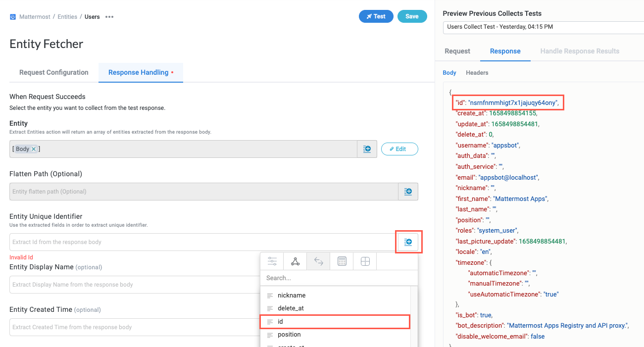
Task: Switch to the Request Configuration tab
Action: pyautogui.click(x=53, y=72)
